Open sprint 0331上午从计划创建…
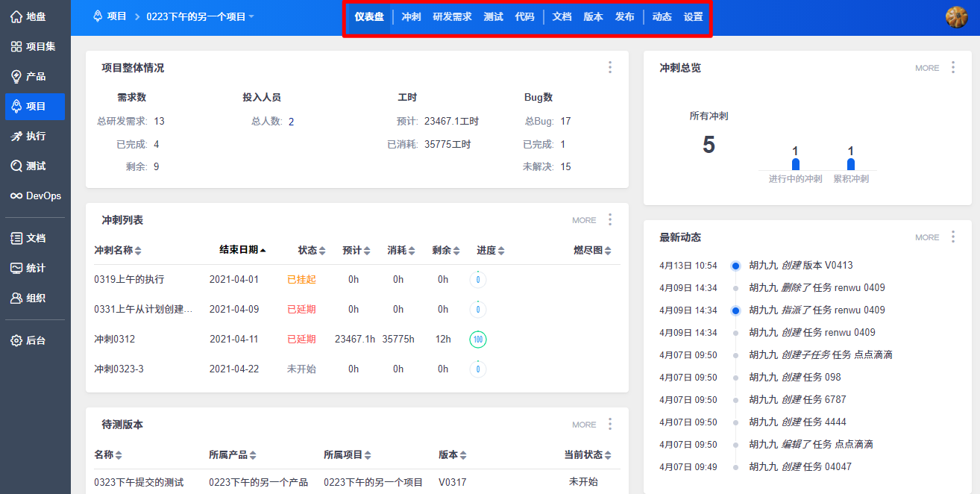980x494 pixels. coord(143,309)
